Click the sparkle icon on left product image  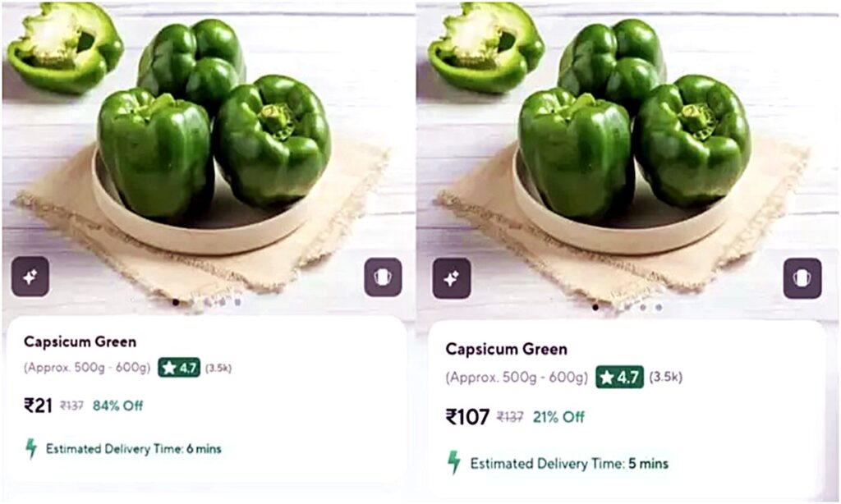pyautogui.click(x=30, y=277)
